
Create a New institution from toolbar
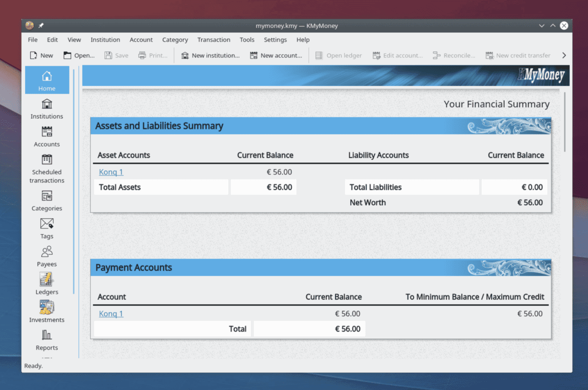pyautogui.click(x=210, y=55)
